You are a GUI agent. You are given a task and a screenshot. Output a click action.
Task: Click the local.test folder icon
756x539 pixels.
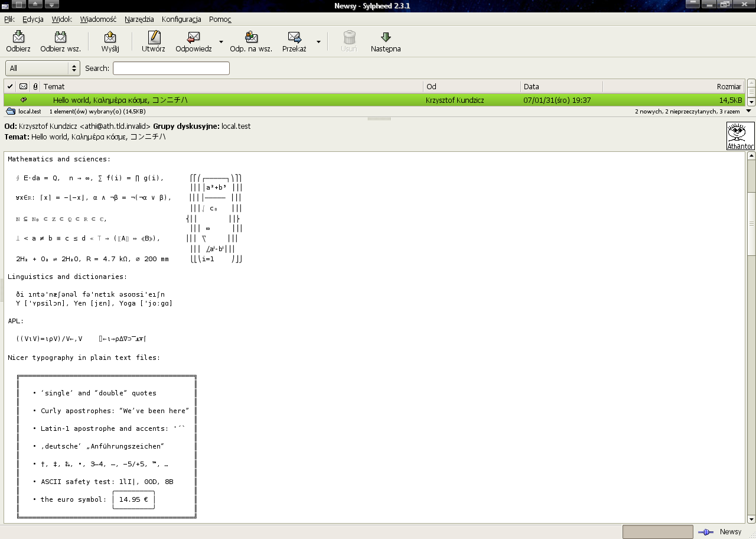[x=11, y=111]
